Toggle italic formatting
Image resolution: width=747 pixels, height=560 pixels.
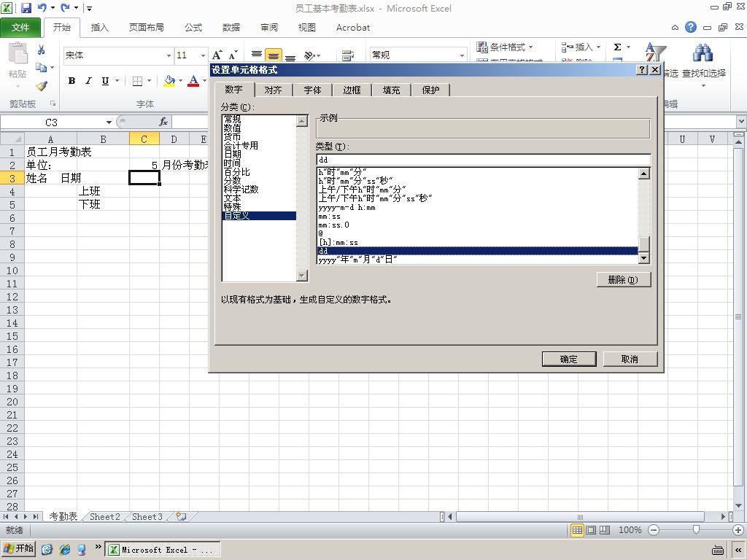88,81
